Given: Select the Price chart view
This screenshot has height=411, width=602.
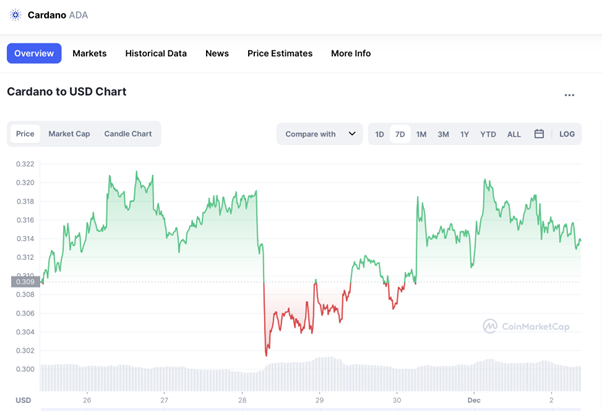Looking at the screenshot, I should click(25, 134).
